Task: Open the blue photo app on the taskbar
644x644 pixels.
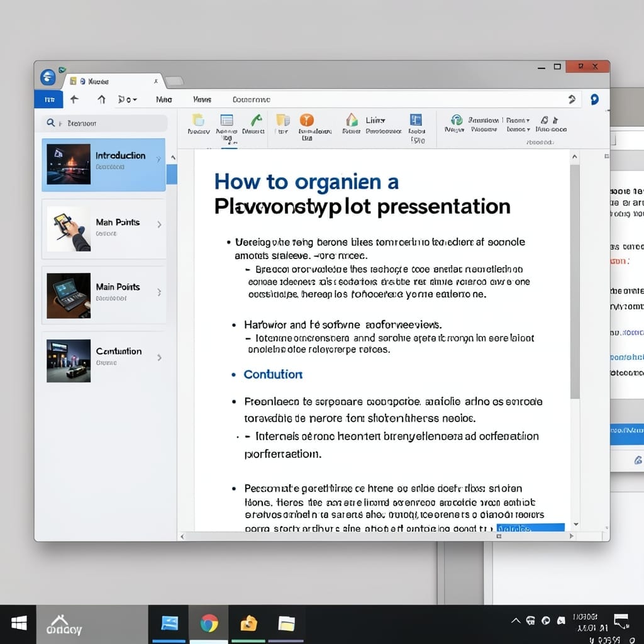Action: 169,623
